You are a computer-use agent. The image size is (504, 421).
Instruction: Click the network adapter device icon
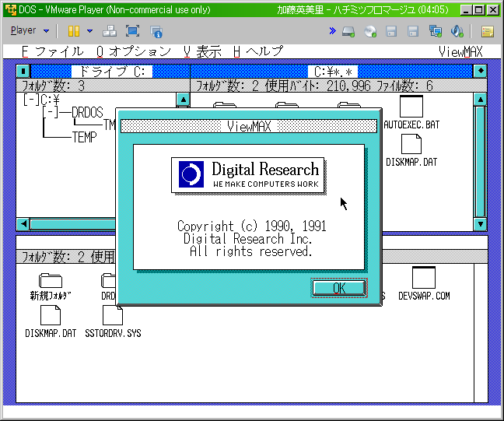pyautogui.click(x=436, y=31)
